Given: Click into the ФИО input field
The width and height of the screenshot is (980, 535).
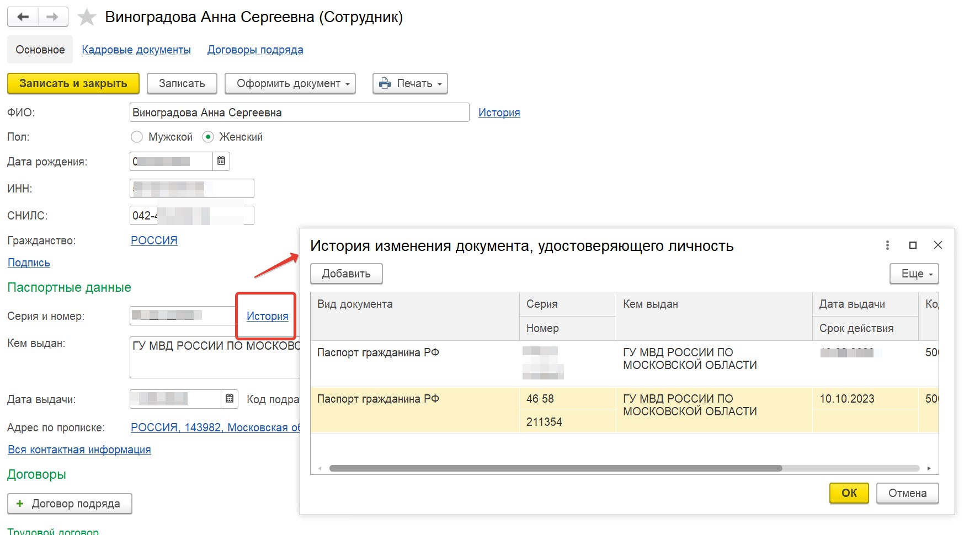Looking at the screenshot, I should [299, 113].
